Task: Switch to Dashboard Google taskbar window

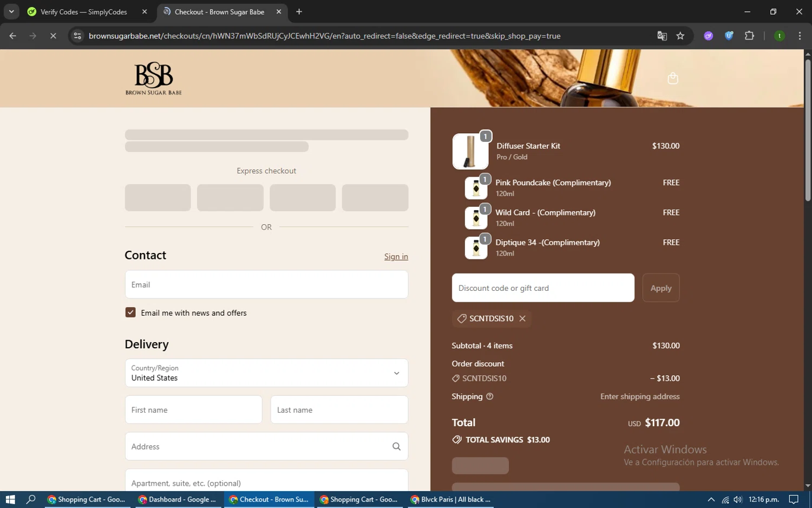Action: (178, 499)
